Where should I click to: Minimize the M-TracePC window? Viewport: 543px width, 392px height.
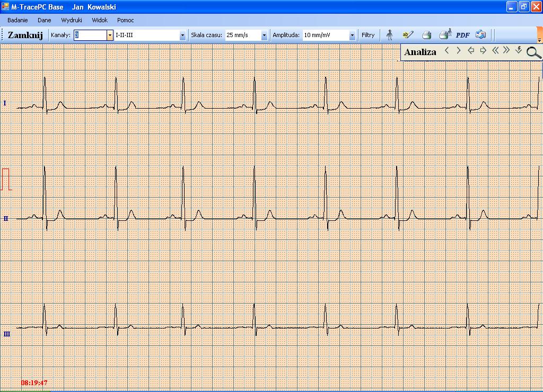coord(512,6)
